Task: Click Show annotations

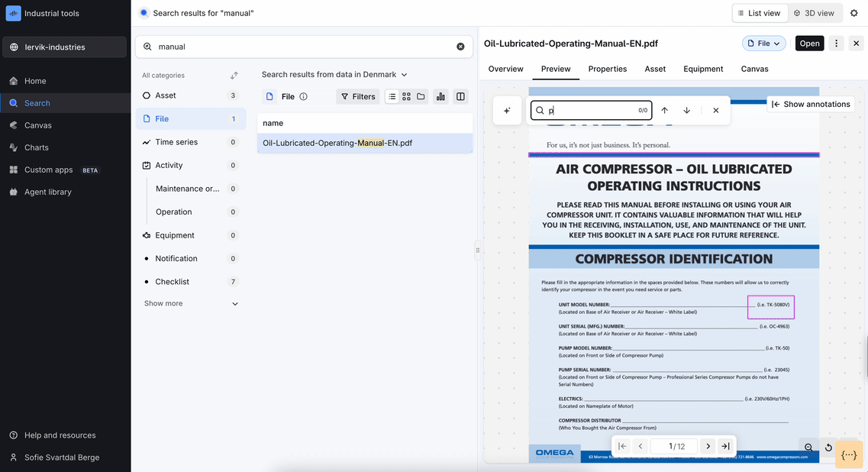Action: pos(811,104)
